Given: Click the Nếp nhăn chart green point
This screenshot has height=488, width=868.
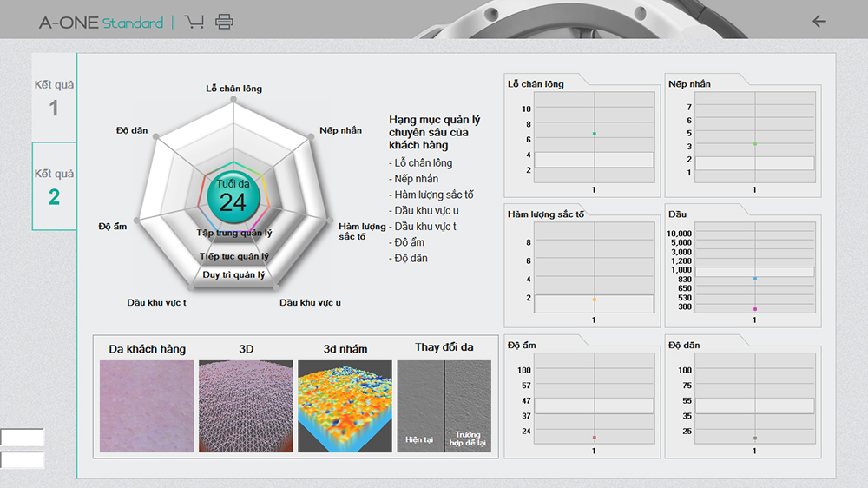Looking at the screenshot, I should pos(755,144).
